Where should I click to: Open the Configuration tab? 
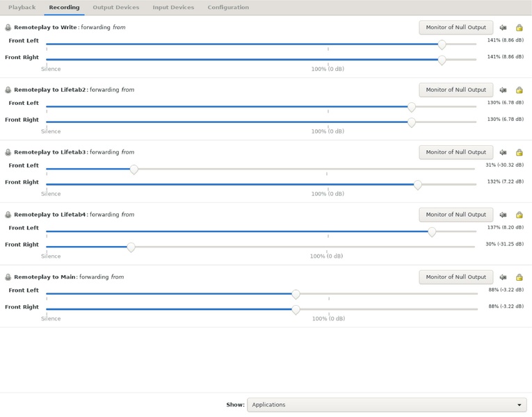(x=227, y=8)
